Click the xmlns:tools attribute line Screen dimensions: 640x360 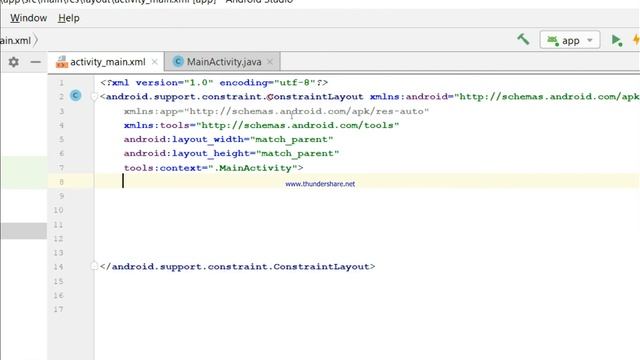261,125
